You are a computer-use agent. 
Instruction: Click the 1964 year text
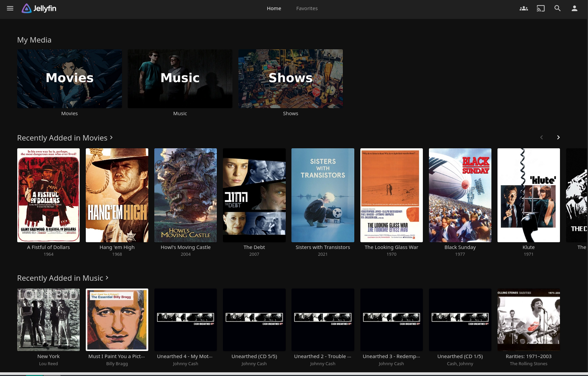click(48, 254)
